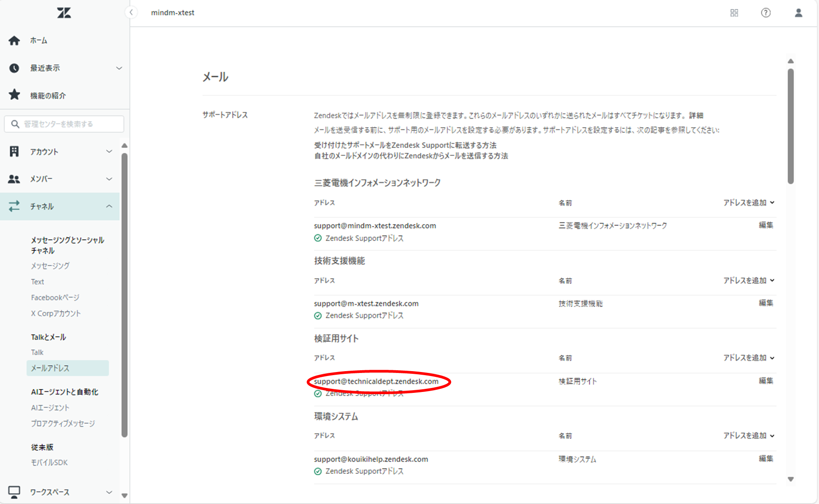Click the ワークスペース monitor icon
Image resolution: width=819 pixels, height=504 pixels.
tap(14, 492)
